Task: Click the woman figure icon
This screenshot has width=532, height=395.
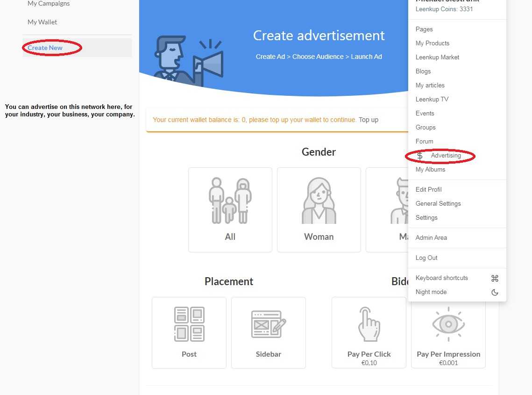Action: point(319,201)
